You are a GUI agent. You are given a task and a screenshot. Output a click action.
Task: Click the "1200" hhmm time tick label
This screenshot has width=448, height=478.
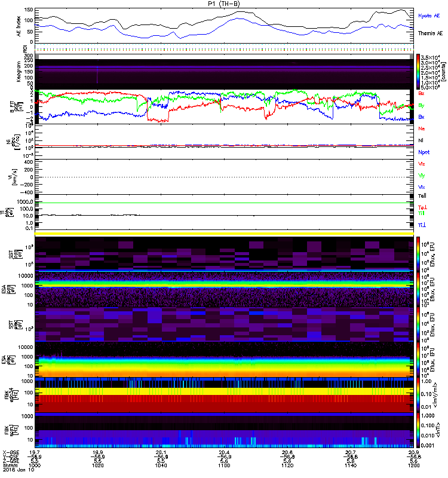pyautogui.click(x=413, y=465)
